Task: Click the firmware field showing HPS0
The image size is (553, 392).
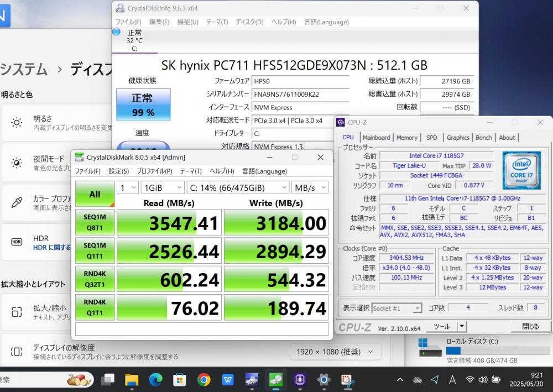Action: [300, 81]
